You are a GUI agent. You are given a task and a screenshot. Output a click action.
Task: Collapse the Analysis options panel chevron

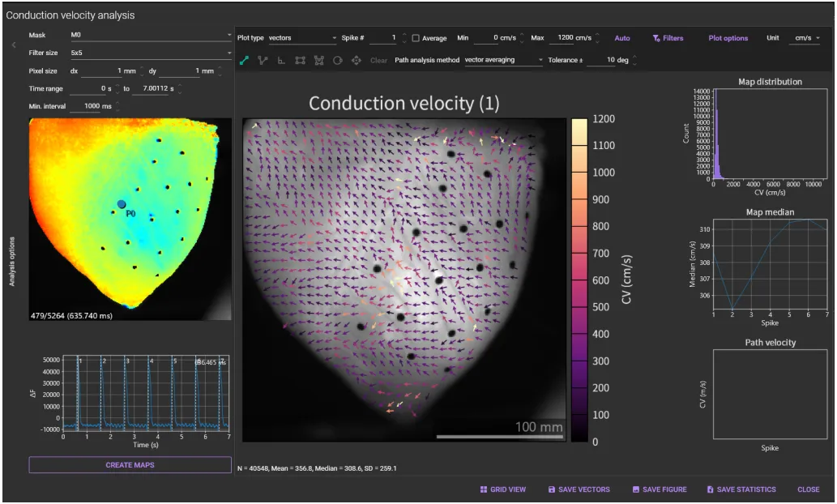pyautogui.click(x=13, y=45)
